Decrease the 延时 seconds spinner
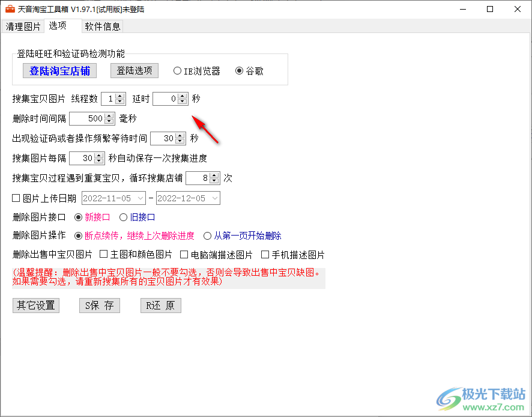 (182, 102)
